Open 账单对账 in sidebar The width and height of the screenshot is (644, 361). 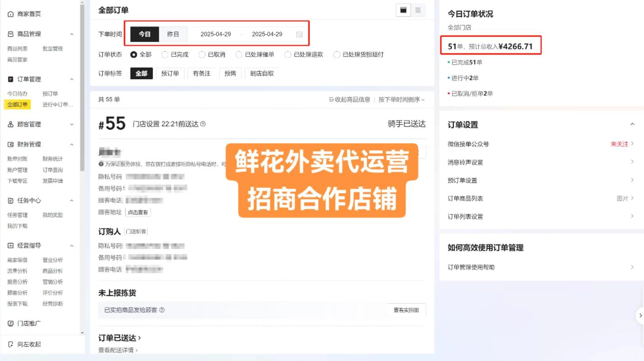point(17,159)
